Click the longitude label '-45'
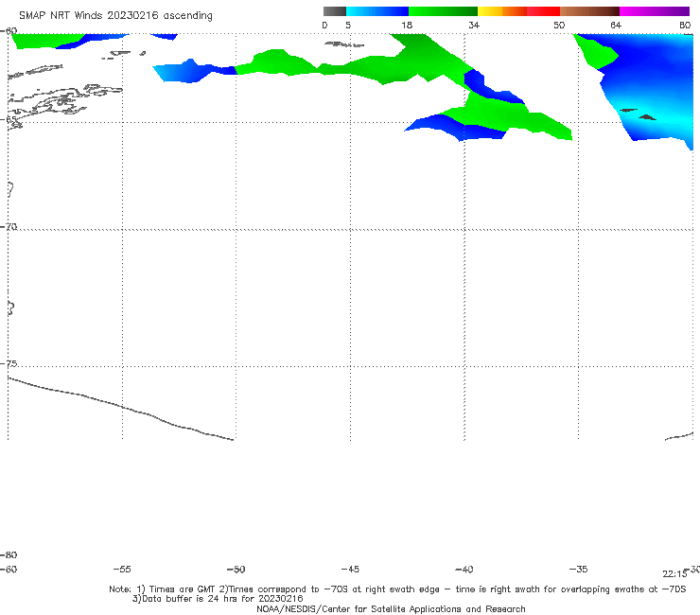Viewport: 700px width, 615px height. [x=350, y=570]
